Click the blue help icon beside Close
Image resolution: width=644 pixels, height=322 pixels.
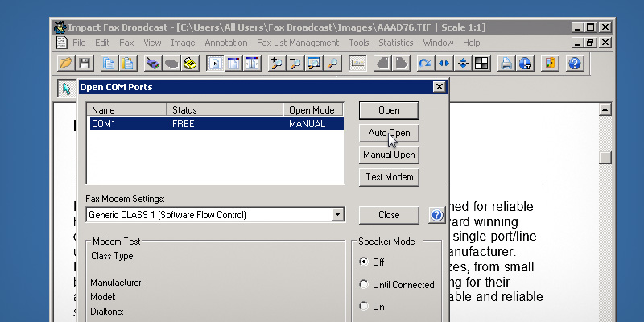pos(436,215)
